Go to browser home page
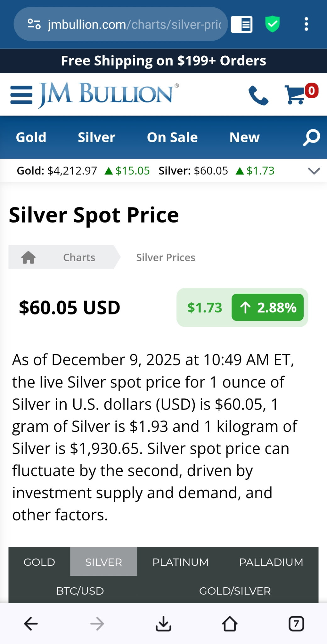This screenshot has width=327, height=644. (x=230, y=624)
